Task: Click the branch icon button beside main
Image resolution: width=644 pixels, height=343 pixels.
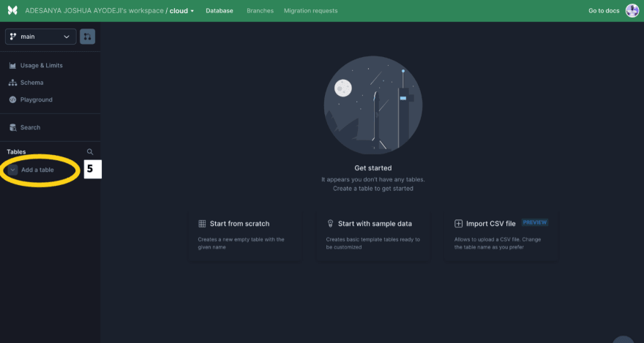Action: click(x=88, y=37)
